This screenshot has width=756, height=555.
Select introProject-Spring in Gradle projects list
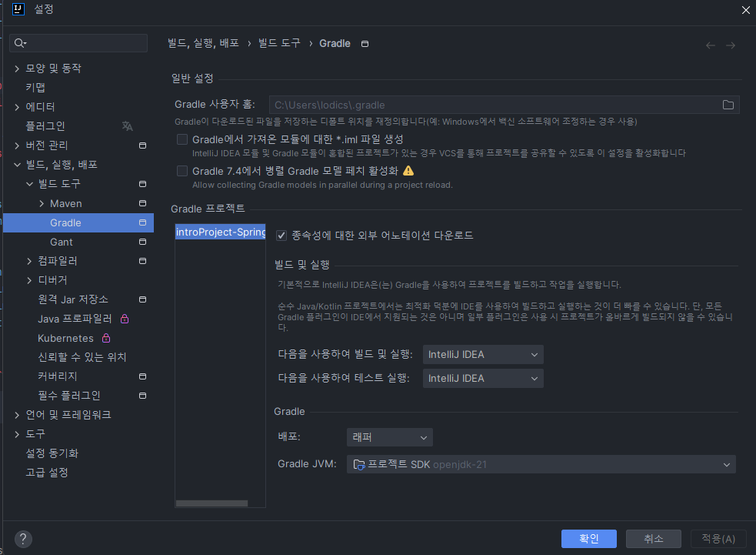click(220, 232)
